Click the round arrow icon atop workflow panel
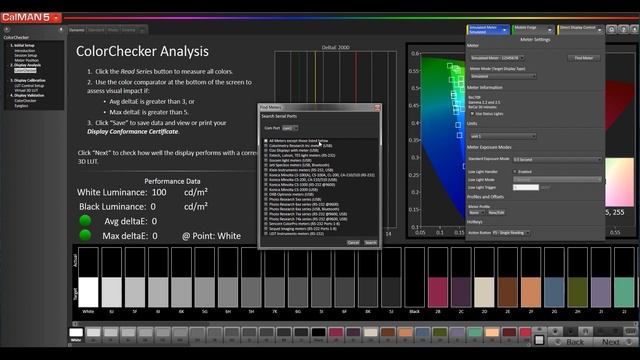 click(x=7, y=29)
